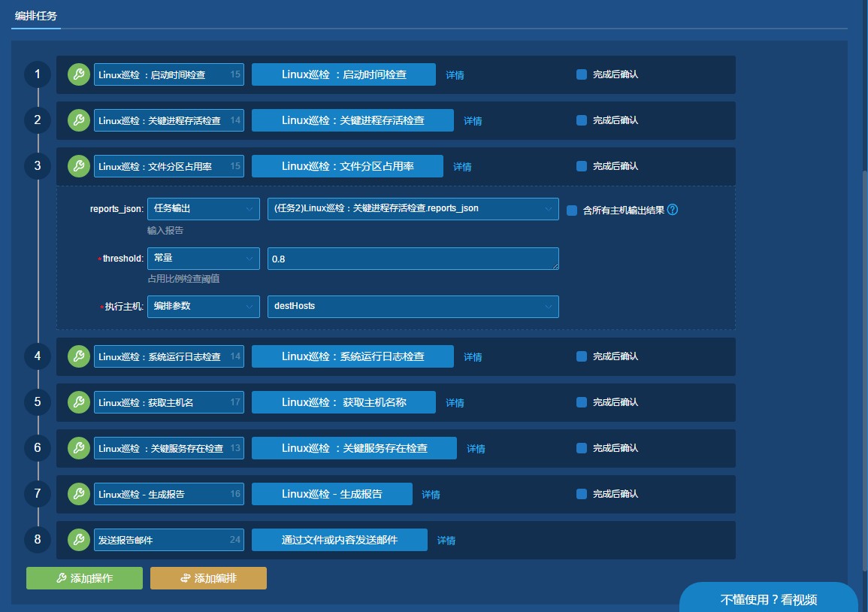Enable 完成后确认 for step 1 启动时间检查

pos(581,74)
